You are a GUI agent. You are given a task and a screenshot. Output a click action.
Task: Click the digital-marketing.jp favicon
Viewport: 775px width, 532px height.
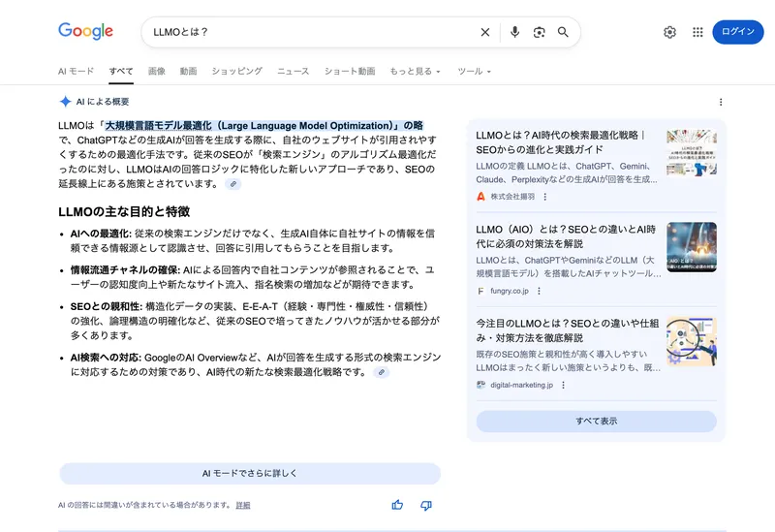[x=480, y=385]
